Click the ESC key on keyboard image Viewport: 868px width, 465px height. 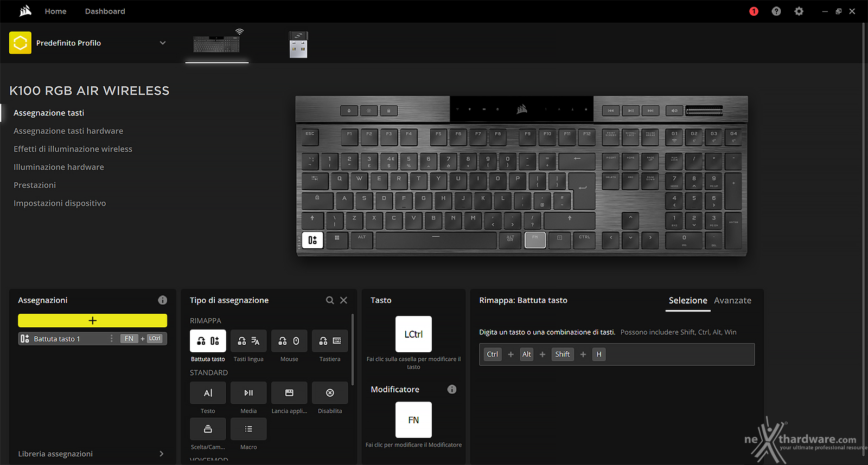coord(310,137)
